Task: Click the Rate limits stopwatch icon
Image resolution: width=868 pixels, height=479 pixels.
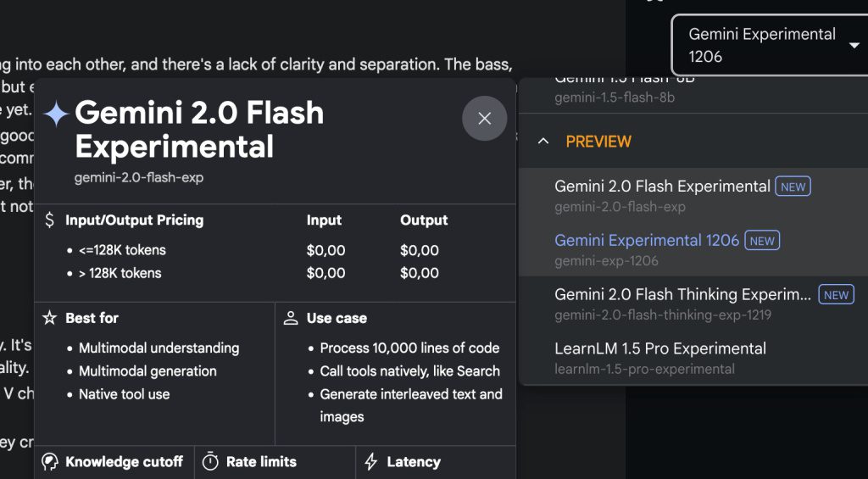Action: click(x=211, y=462)
